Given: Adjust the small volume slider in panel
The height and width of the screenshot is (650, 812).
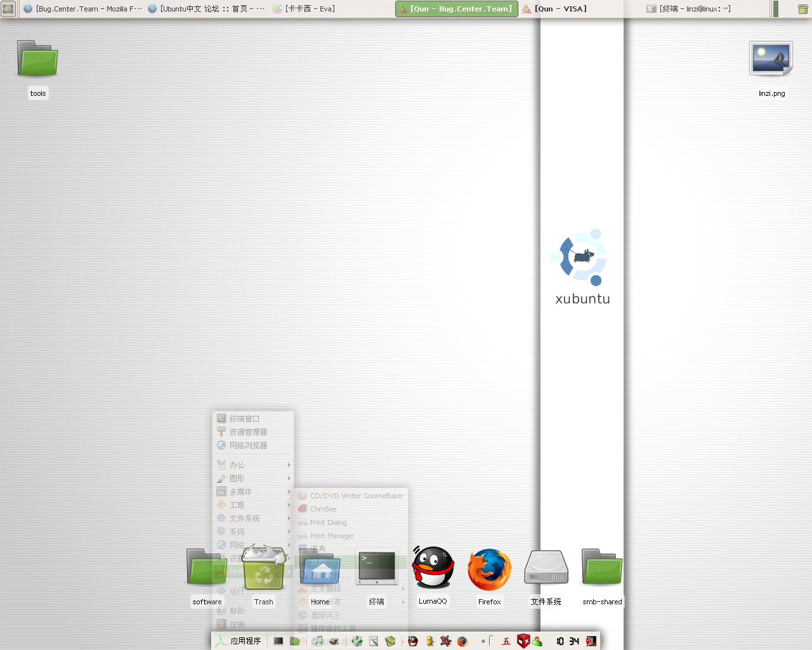Looking at the screenshot, I should pos(491,641).
